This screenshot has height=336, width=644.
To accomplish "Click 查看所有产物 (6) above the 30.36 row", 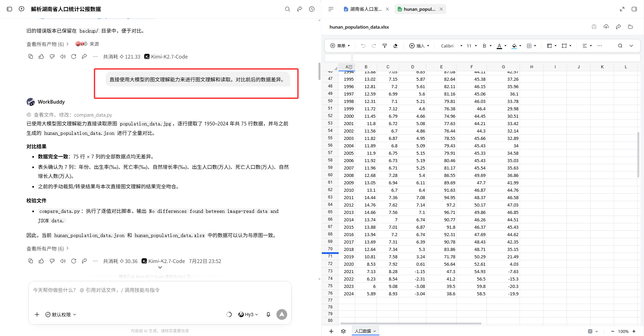I will 47,249.
